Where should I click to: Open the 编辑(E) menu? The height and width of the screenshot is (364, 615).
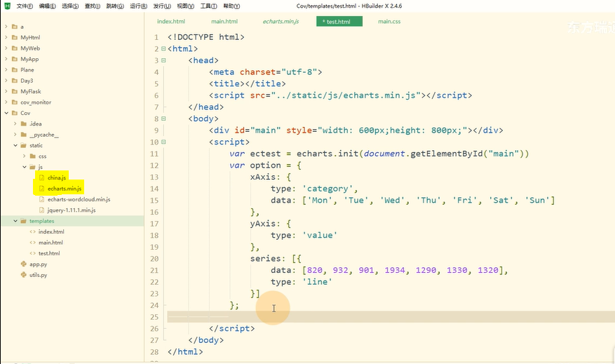click(47, 6)
